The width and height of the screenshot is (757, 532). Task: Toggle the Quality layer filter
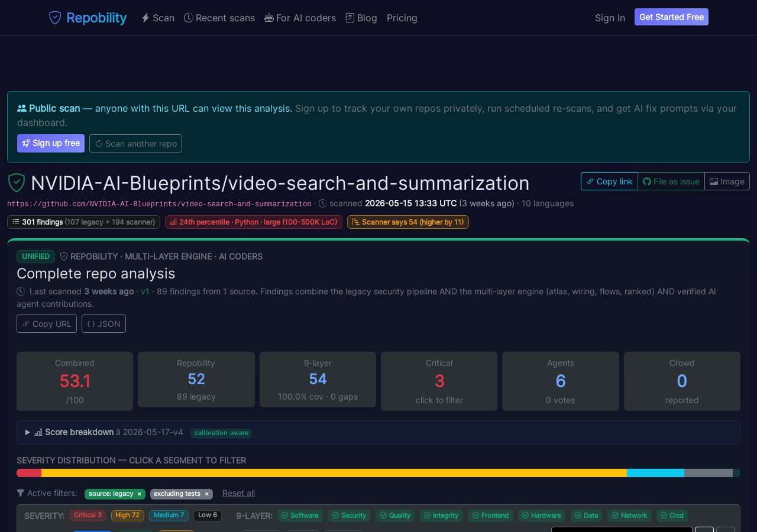[395, 516]
